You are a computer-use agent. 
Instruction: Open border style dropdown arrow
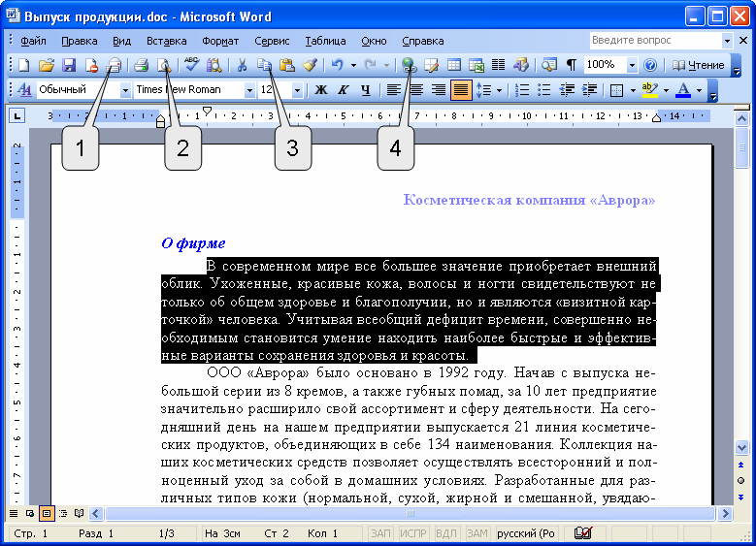coord(632,89)
